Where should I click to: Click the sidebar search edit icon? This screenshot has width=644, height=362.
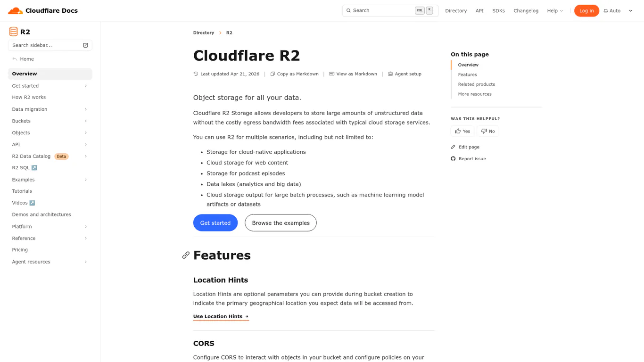[x=85, y=45]
